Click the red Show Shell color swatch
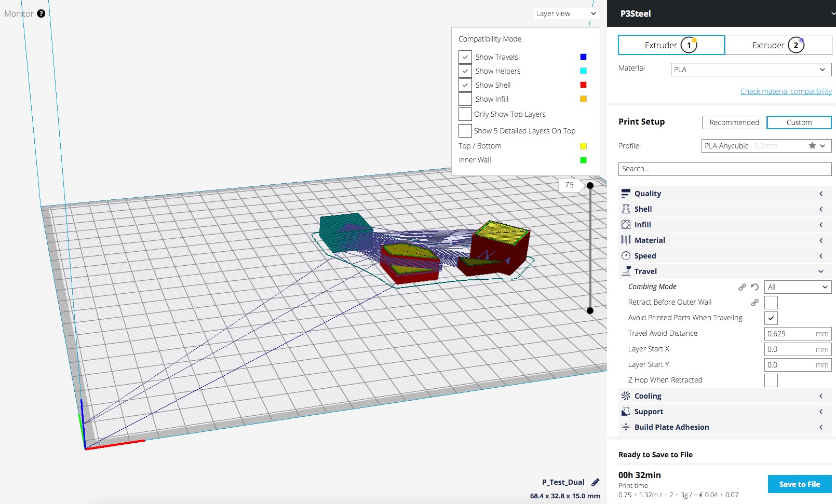 coord(583,85)
